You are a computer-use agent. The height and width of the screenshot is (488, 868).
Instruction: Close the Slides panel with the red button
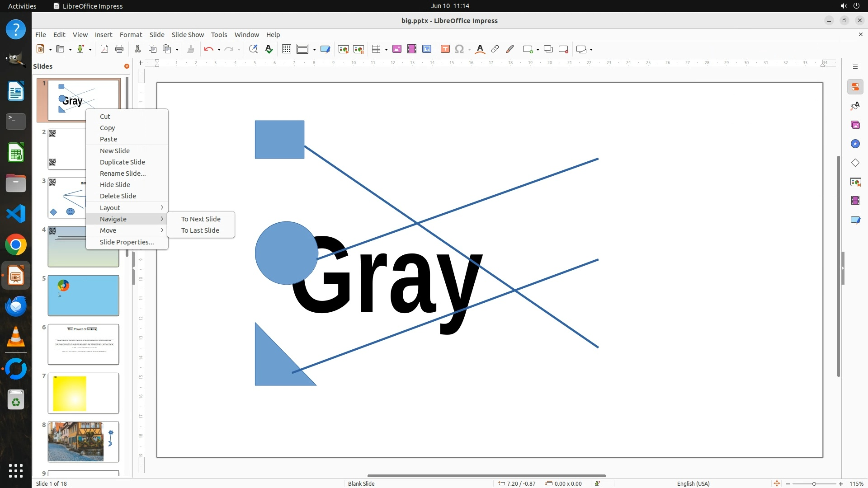127,66
